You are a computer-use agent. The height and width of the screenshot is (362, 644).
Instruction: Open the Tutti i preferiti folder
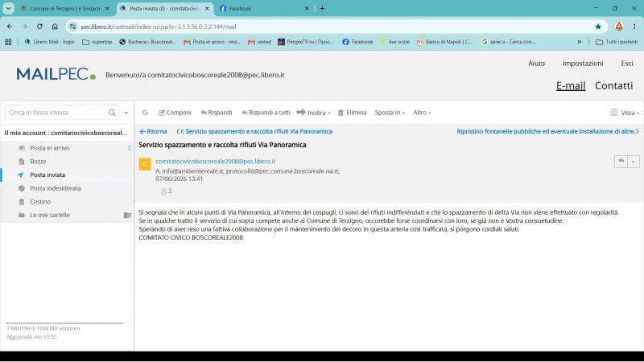pyautogui.click(x=617, y=42)
